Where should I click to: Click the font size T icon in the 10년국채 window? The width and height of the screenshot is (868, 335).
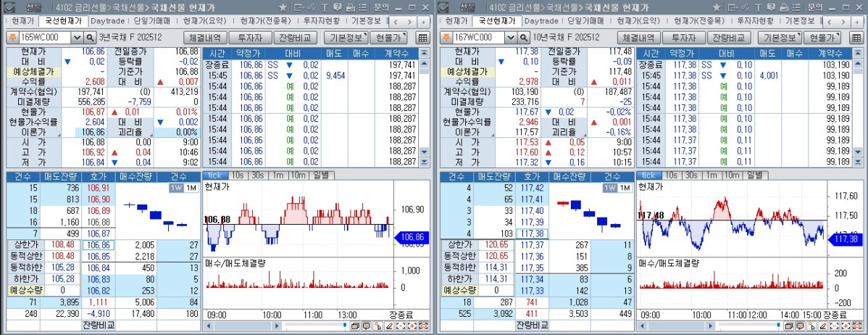(x=759, y=8)
